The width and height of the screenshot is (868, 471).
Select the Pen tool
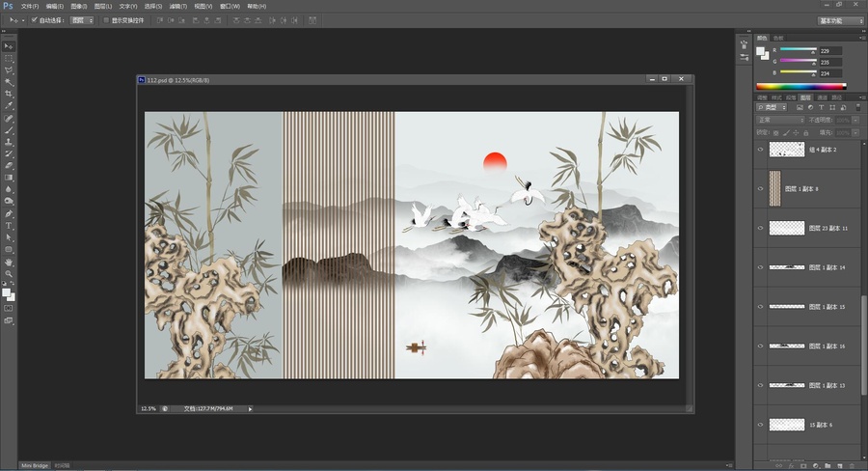click(9, 214)
